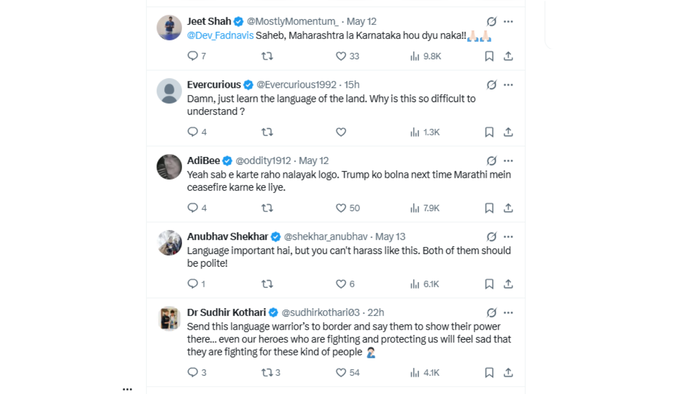The width and height of the screenshot is (700, 394).
Task: Open more options menu on AdiBee's tweet
Action: [x=508, y=161]
